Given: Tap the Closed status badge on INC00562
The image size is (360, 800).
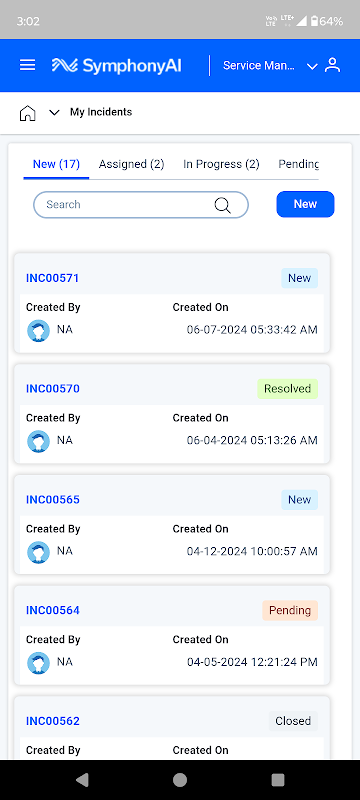Looking at the screenshot, I should 293,721.
